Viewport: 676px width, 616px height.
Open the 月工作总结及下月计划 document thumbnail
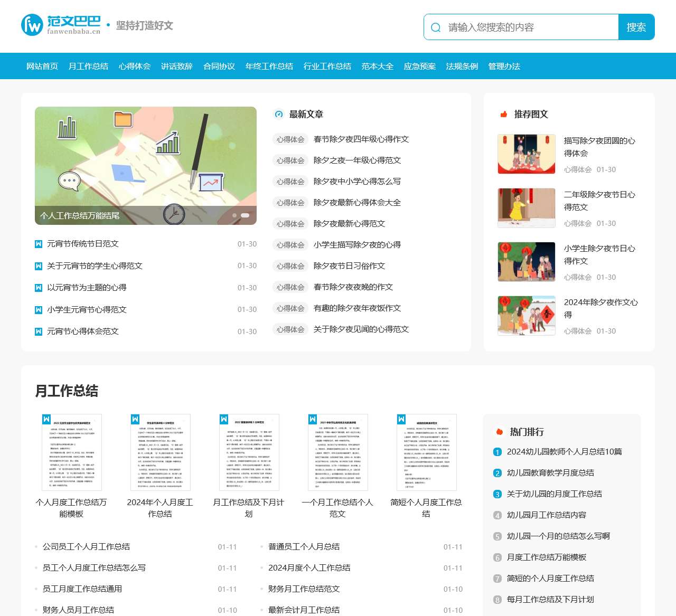point(249,452)
